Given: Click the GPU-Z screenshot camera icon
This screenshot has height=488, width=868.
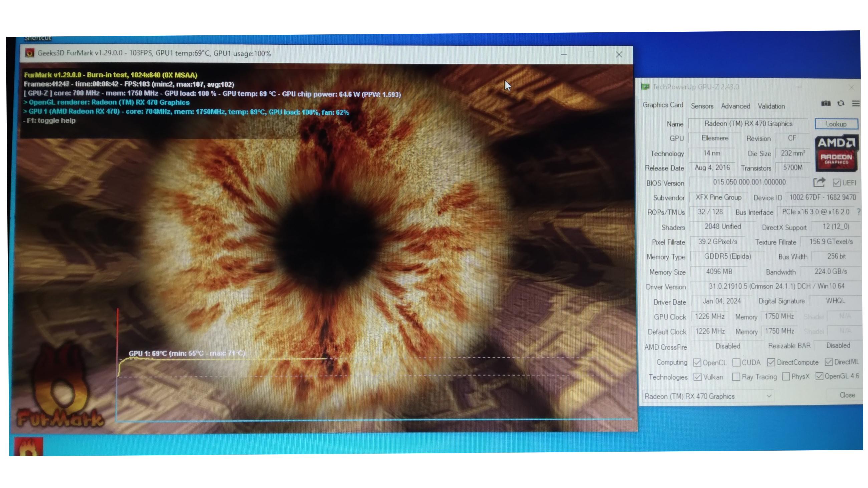Looking at the screenshot, I should [826, 103].
